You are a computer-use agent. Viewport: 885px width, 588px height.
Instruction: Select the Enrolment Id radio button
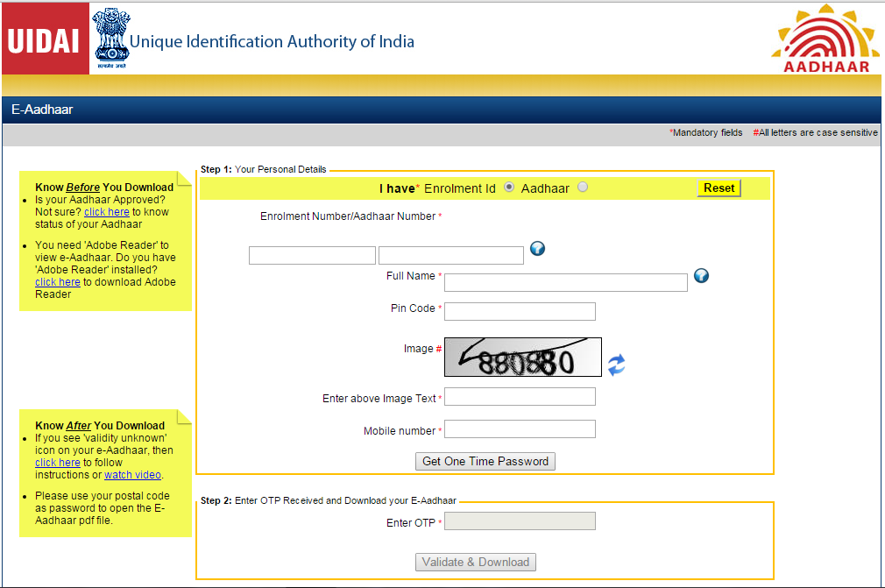point(509,186)
